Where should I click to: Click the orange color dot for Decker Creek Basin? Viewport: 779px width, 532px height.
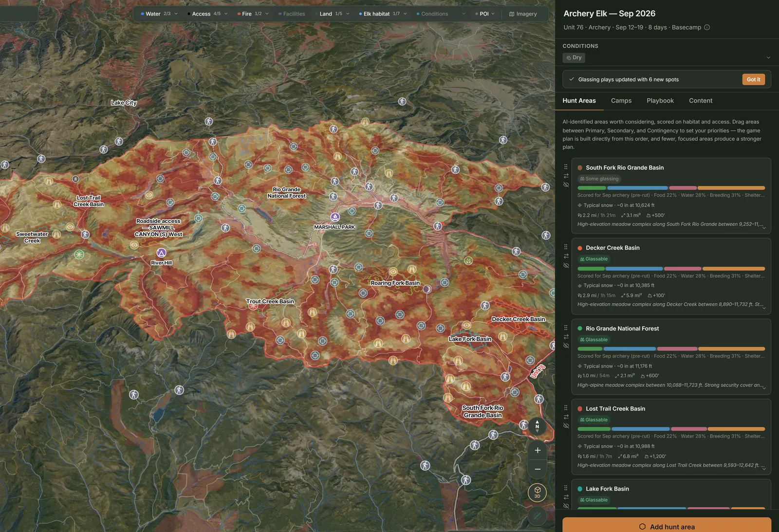click(x=580, y=248)
